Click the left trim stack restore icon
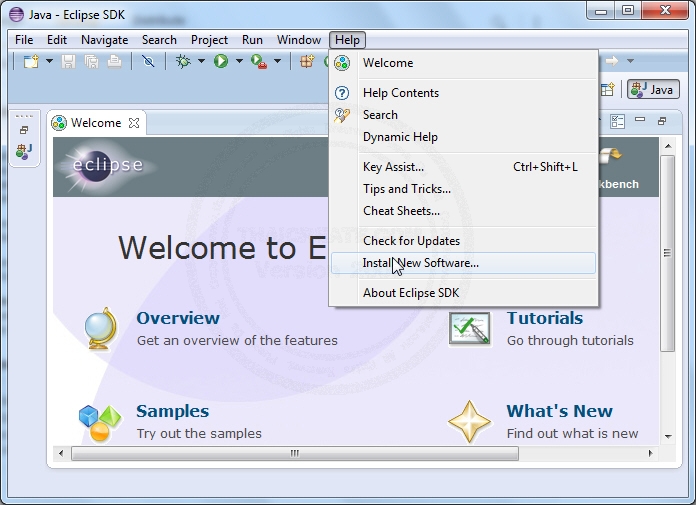 click(24, 130)
